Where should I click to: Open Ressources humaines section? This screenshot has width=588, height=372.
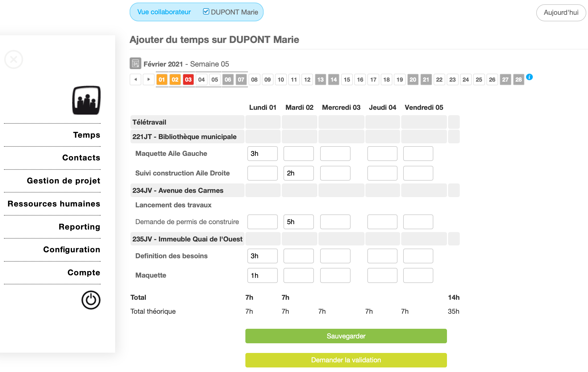[x=54, y=203]
